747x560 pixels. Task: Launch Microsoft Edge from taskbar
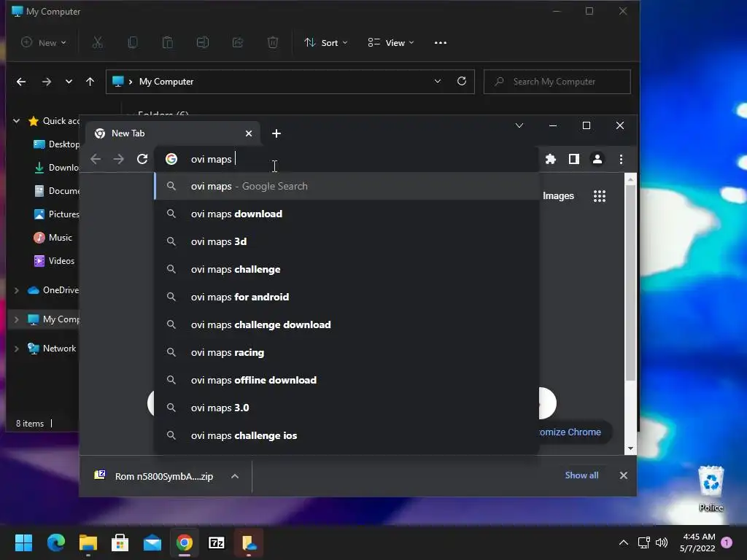point(55,542)
